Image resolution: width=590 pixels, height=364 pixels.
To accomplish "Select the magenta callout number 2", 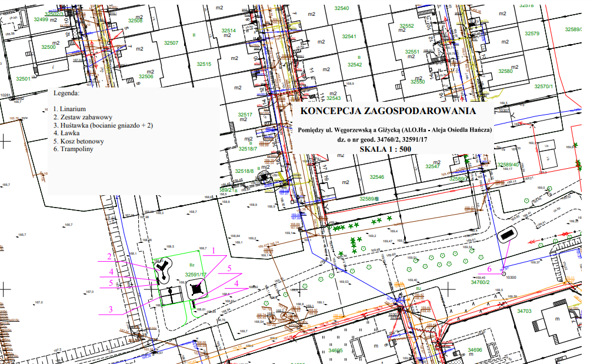I will point(109,256).
